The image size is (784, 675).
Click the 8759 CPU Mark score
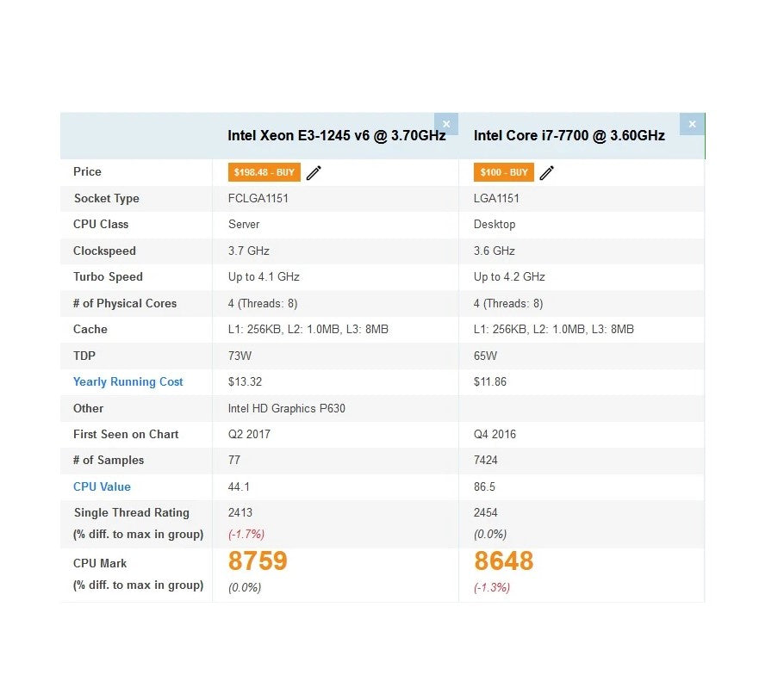point(258,560)
